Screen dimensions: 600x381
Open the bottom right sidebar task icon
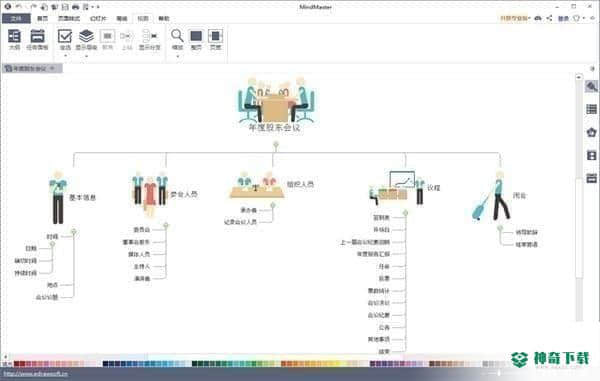click(591, 178)
